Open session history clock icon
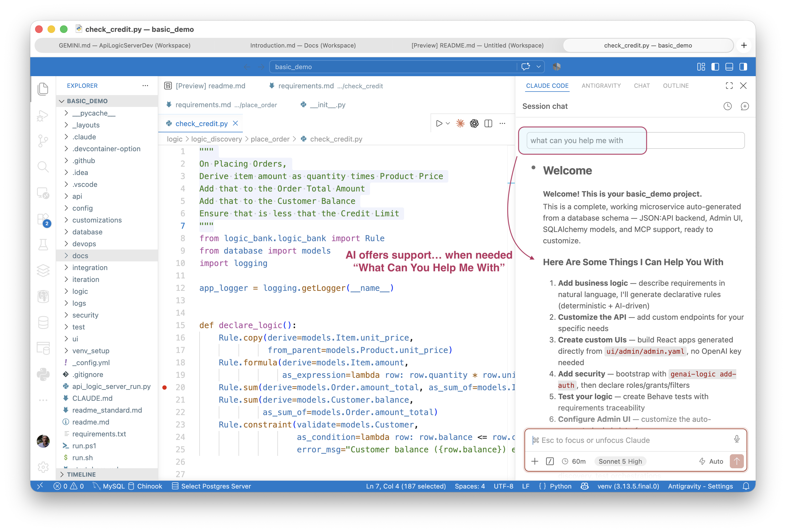This screenshot has width=786, height=532. pyautogui.click(x=727, y=106)
